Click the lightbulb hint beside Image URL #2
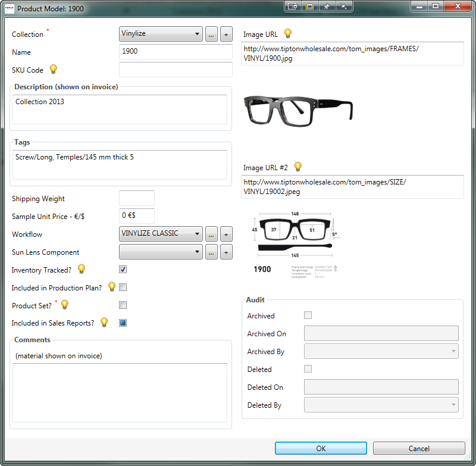This screenshot has width=476, height=466. pos(298,167)
